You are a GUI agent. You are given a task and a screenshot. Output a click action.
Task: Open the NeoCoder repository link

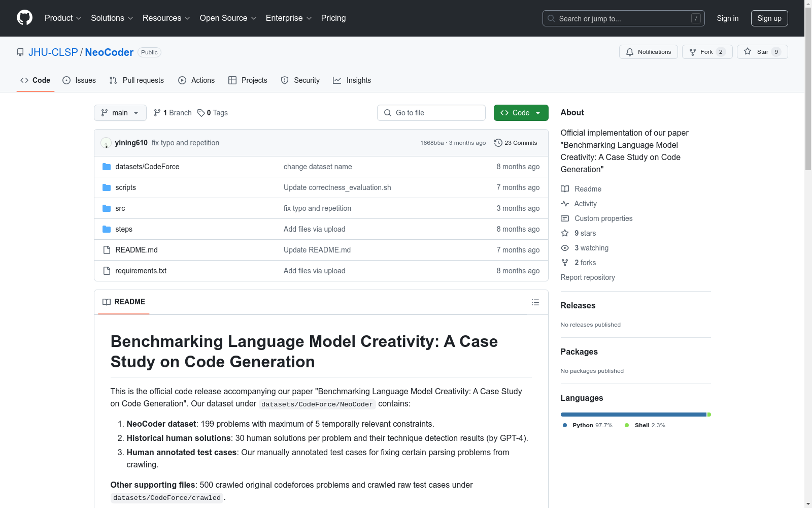(109, 52)
